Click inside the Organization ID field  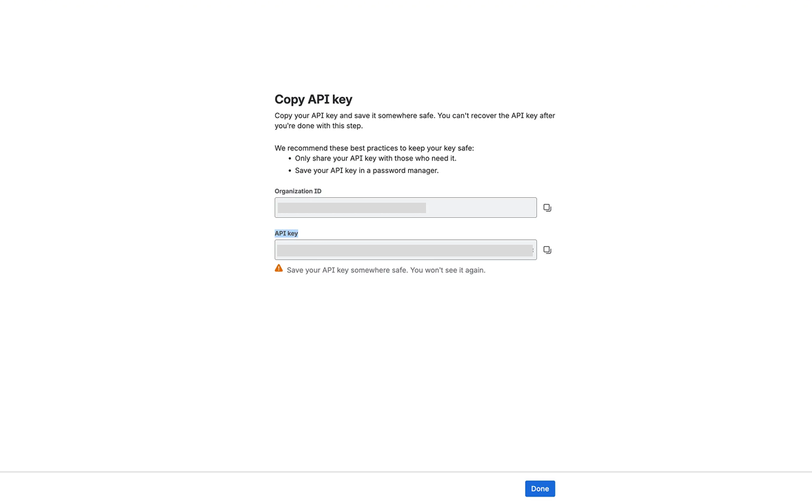coord(405,207)
